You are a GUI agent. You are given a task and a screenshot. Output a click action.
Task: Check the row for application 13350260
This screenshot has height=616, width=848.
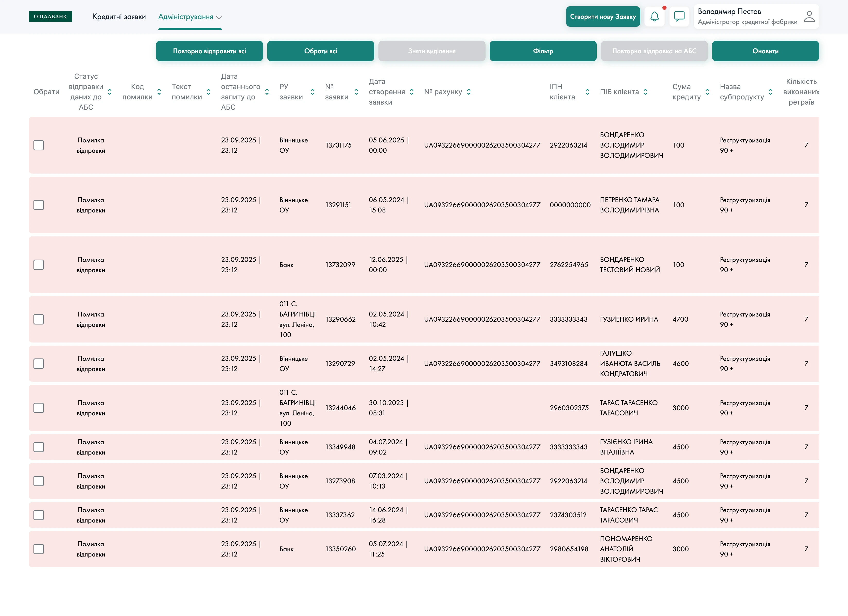click(x=39, y=549)
